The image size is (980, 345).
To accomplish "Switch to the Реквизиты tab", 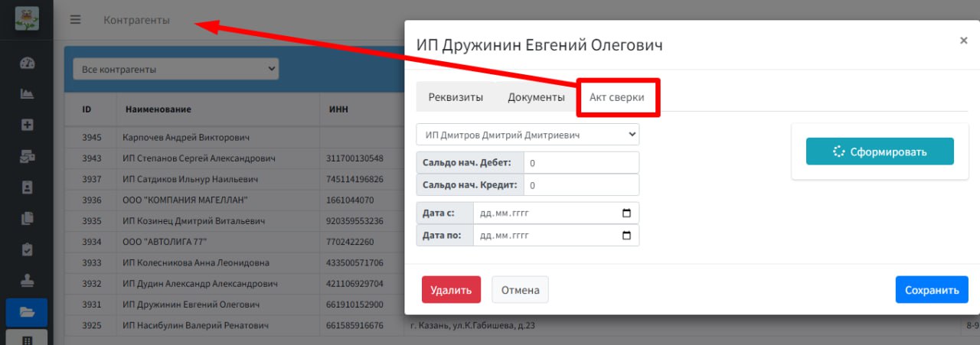I will [456, 97].
